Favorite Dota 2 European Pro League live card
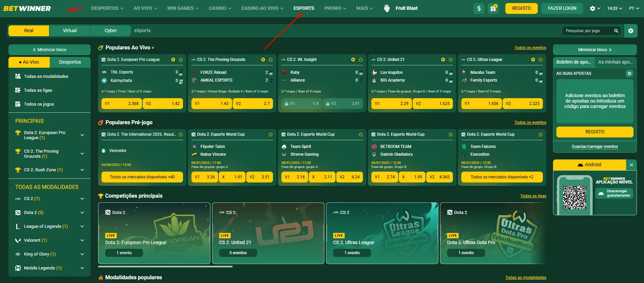The height and width of the screenshot is (283, 644). tap(181, 60)
